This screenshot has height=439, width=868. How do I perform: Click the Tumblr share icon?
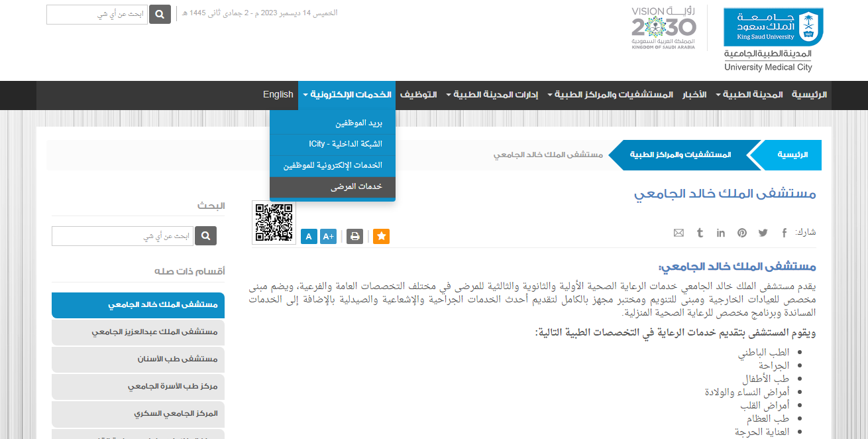coord(700,233)
